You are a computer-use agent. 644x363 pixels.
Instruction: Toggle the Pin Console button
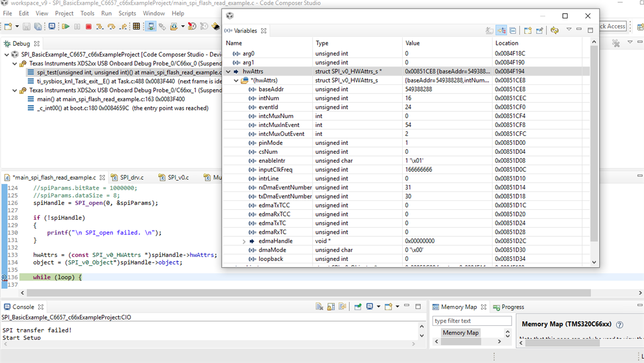[x=358, y=307]
